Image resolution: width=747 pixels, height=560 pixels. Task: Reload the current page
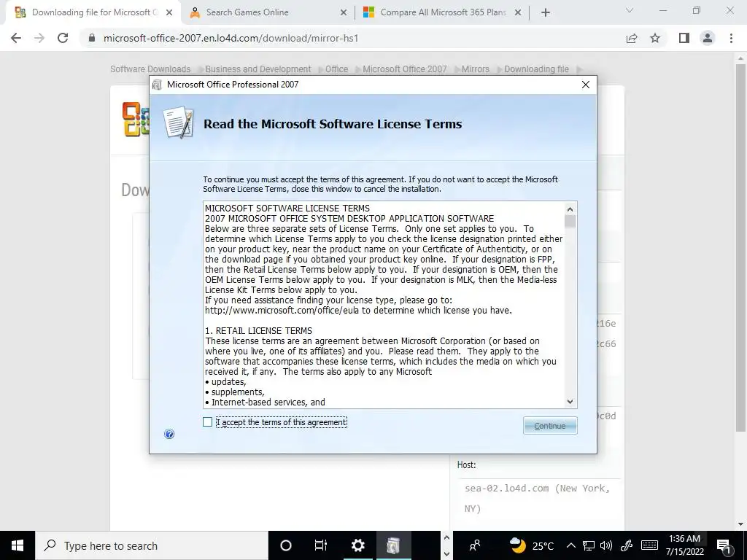click(x=63, y=38)
